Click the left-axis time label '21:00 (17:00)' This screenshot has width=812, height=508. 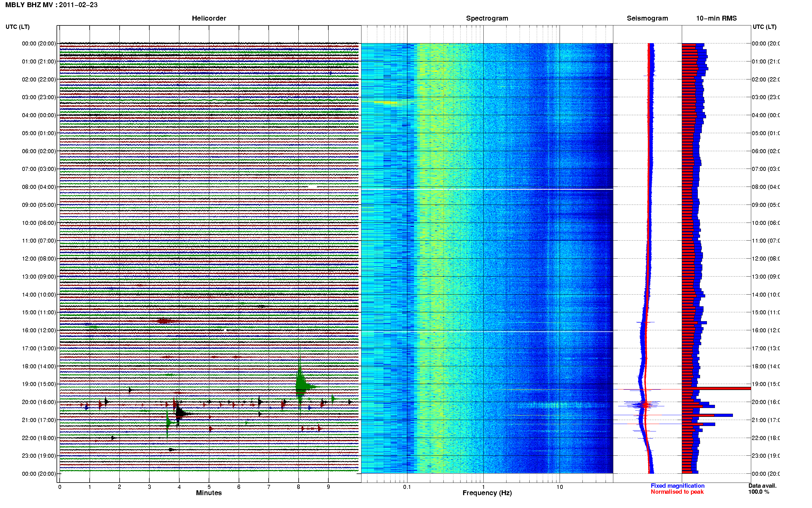click(x=39, y=420)
